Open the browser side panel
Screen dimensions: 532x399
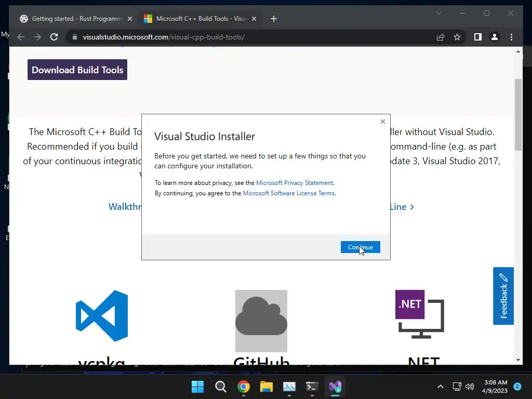(x=478, y=37)
